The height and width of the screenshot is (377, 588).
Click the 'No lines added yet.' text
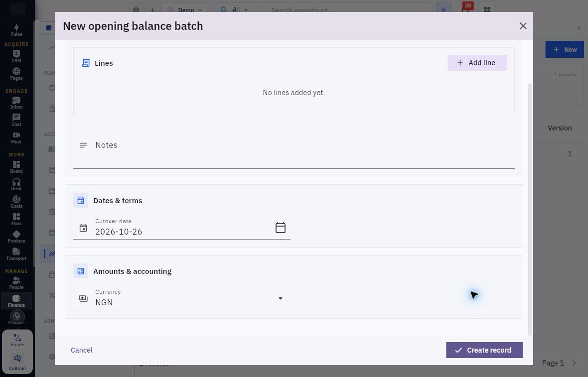(294, 93)
